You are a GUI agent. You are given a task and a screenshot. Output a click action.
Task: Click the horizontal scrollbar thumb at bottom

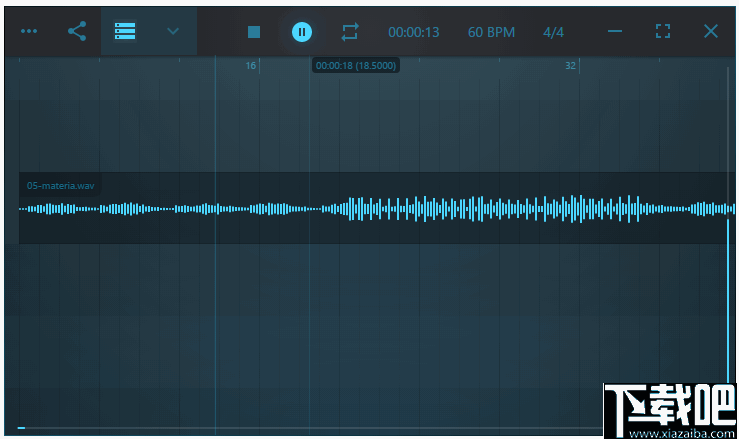[x=21, y=428]
